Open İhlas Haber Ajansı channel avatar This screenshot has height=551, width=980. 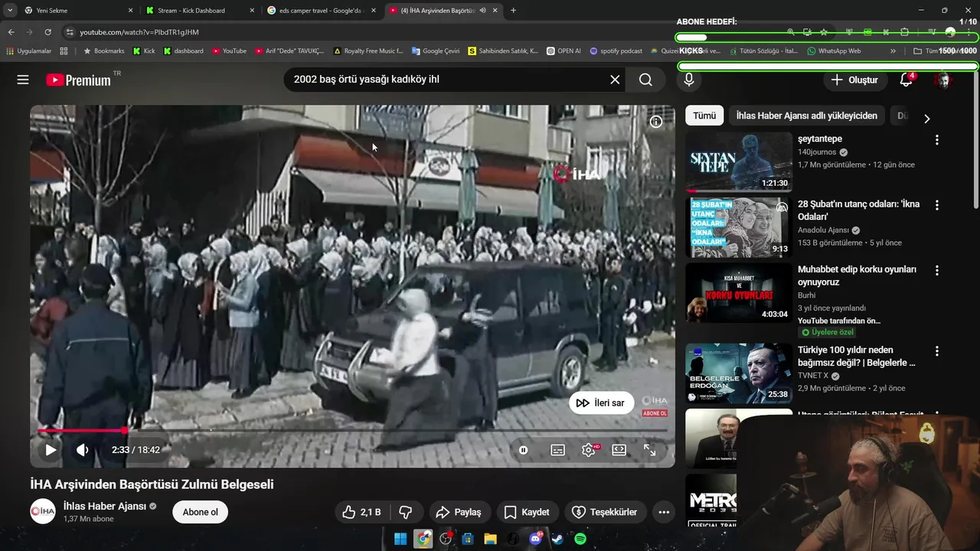tap(43, 511)
